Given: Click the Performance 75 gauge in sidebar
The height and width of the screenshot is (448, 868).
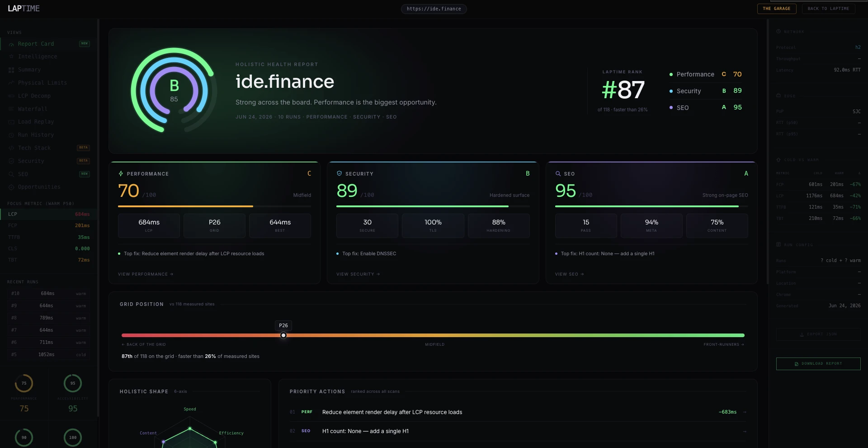Looking at the screenshot, I should pos(24,383).
